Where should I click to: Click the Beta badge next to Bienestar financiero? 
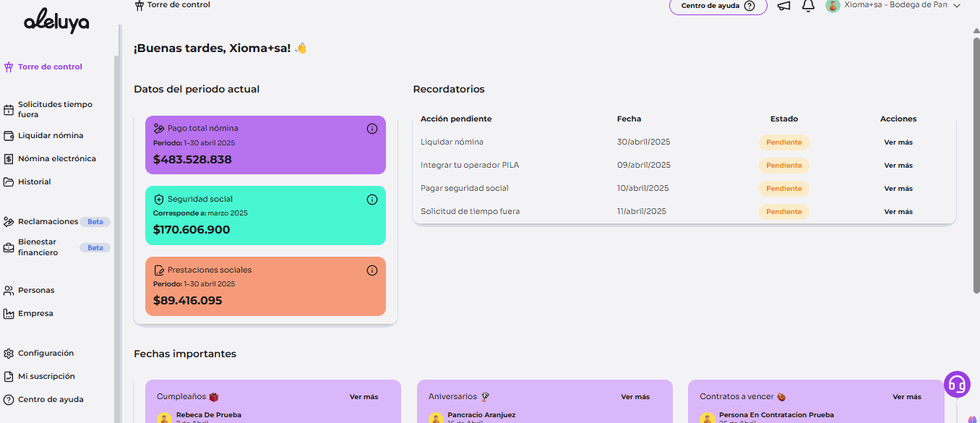[95, 247]
